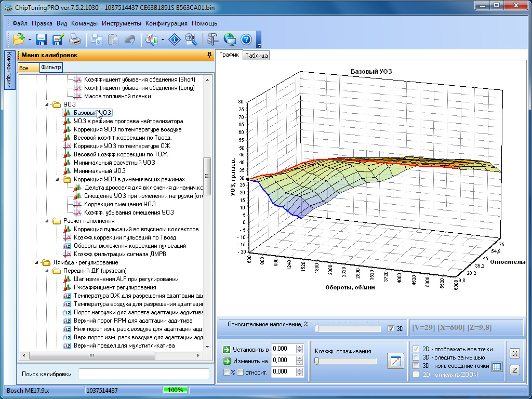Open the dropdown arrow next to Open file icon

[x=30, y=39]
